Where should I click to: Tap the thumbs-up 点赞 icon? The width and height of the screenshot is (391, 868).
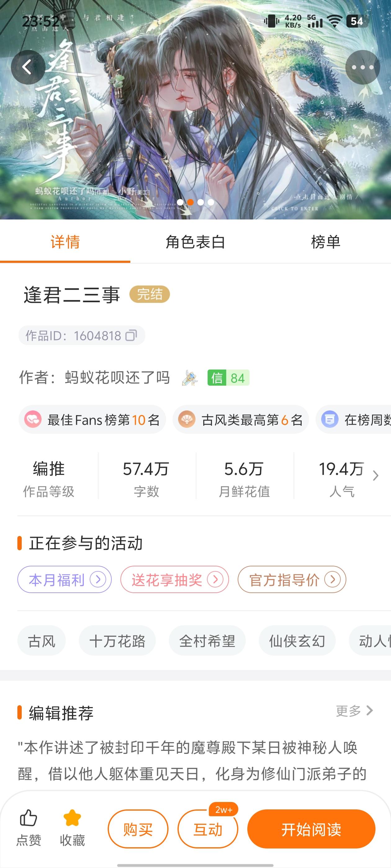[x=29, y=818]
